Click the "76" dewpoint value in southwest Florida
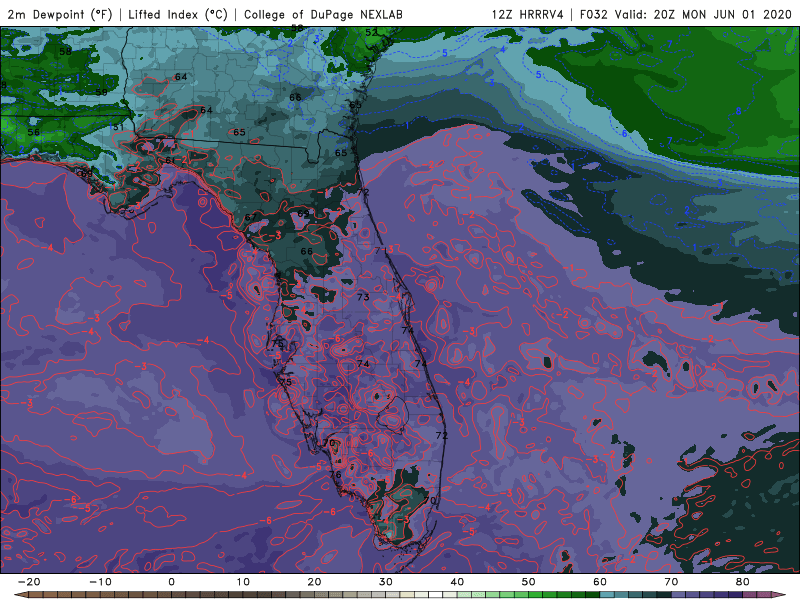This screenshot has height=600, width=800. pos(335,474)
